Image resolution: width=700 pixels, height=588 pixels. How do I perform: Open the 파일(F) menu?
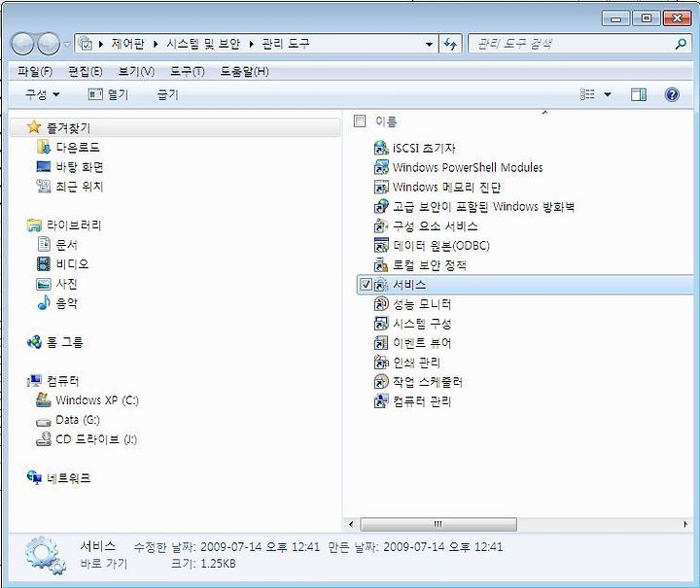(x=35, y=71)
